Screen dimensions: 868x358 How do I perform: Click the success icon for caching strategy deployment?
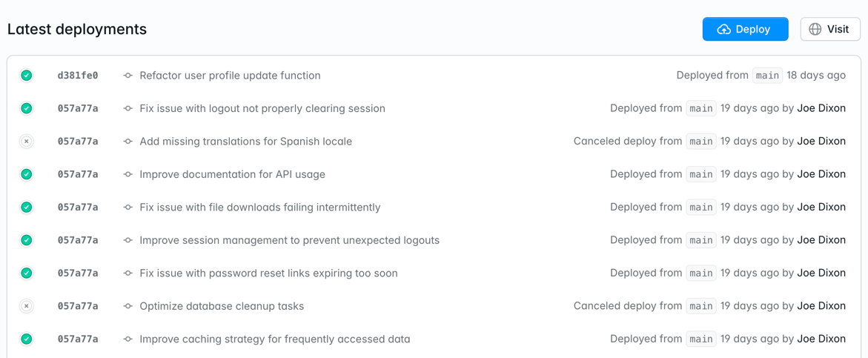click(26, 339)
